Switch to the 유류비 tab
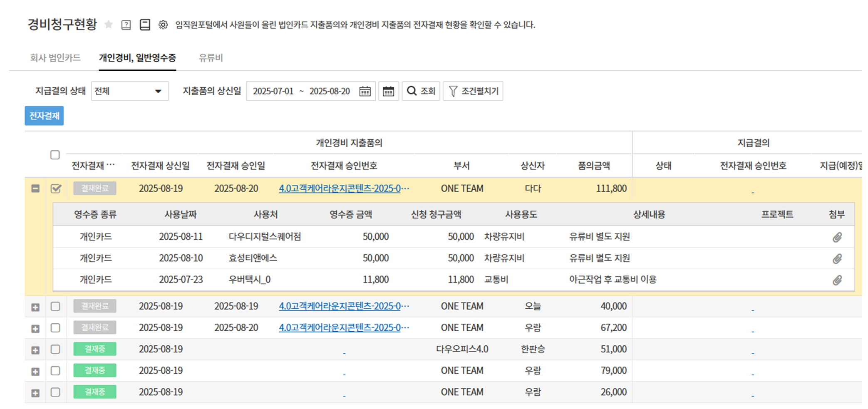 pos(211,58)
